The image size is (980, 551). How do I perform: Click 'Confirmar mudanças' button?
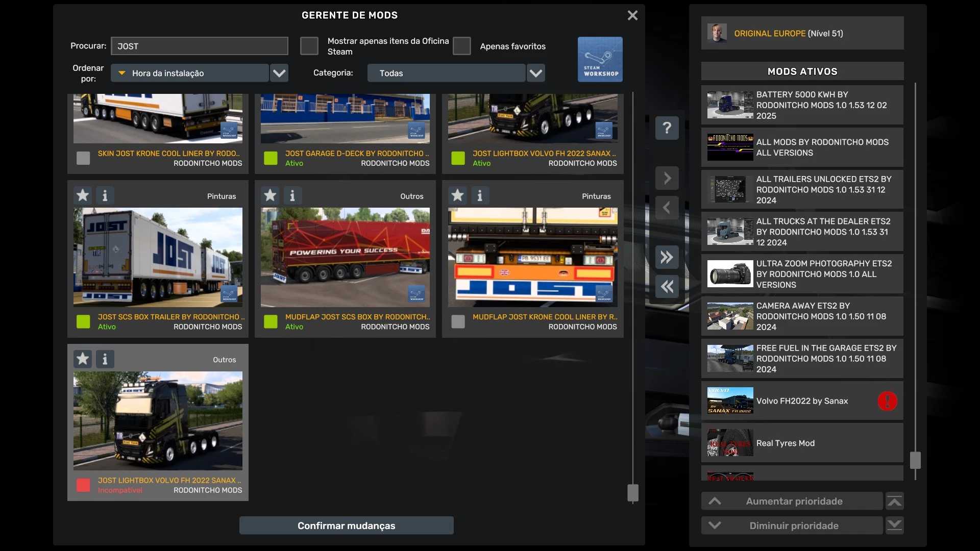point(347,525)
